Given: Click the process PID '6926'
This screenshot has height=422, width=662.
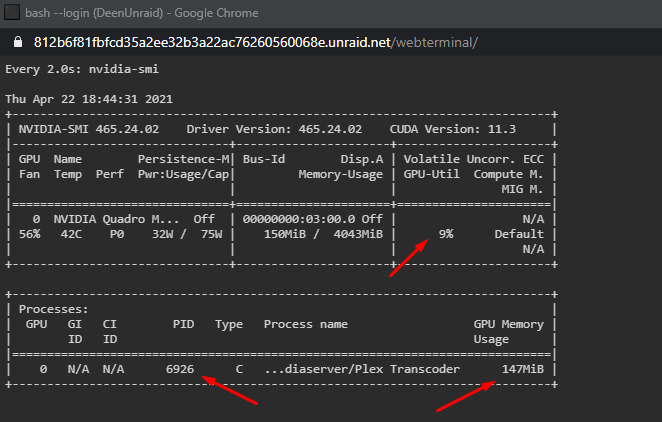Looking at the screenshot, I should 180,369.
